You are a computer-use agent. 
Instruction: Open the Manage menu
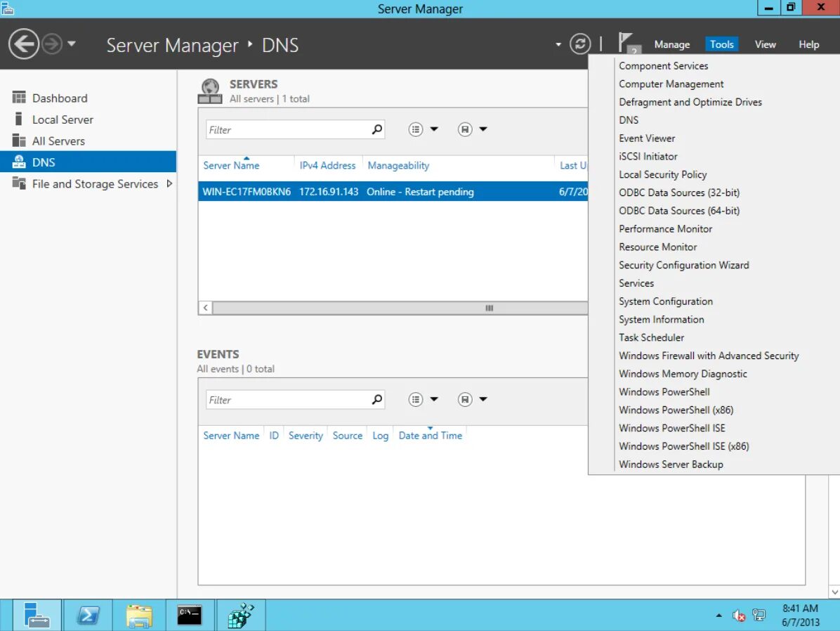point(671,44)
